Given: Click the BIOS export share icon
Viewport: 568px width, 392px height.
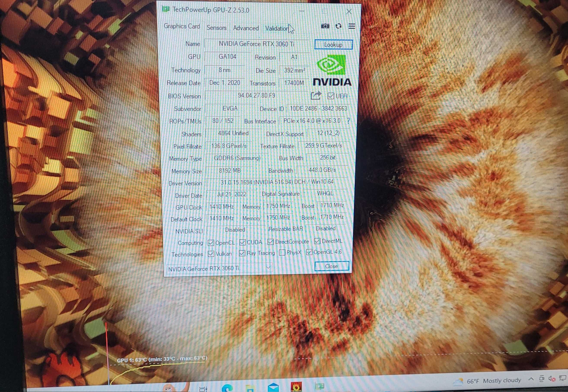Looking at the screenshot, I should [x=316, y=95].
